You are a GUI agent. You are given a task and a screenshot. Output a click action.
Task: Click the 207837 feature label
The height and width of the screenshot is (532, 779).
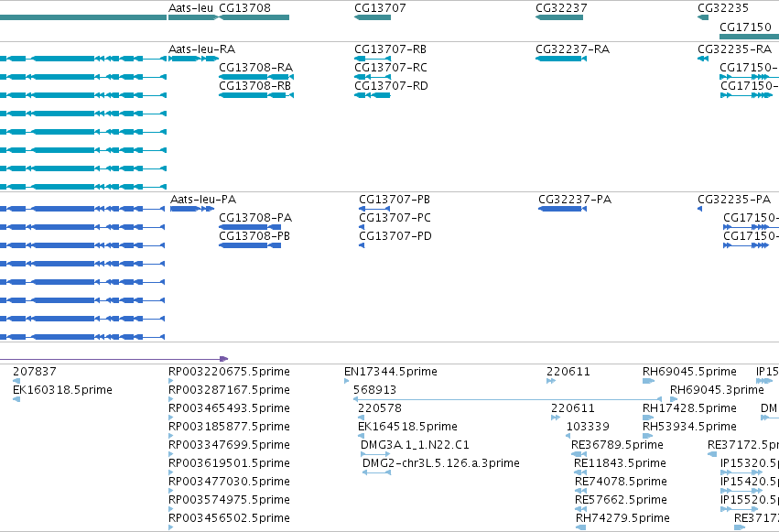point(34,372)
